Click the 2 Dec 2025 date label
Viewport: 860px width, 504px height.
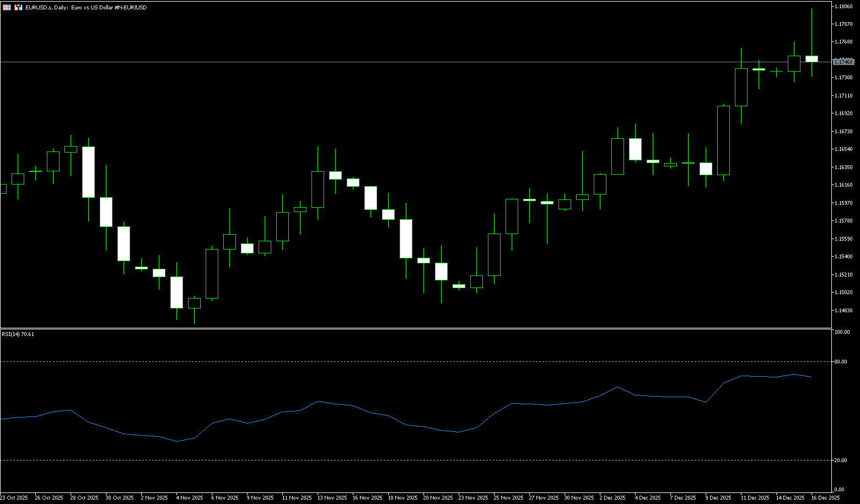[612, 497]
